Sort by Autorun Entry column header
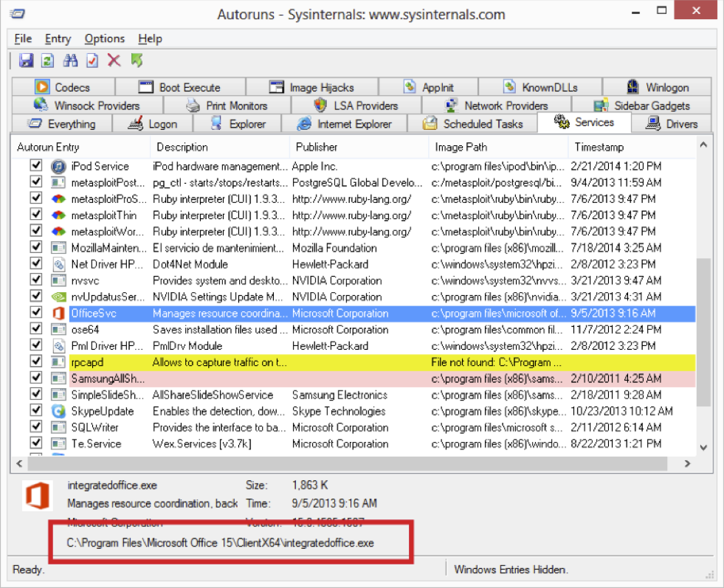724x588 pixels. [x=81, y=148]
